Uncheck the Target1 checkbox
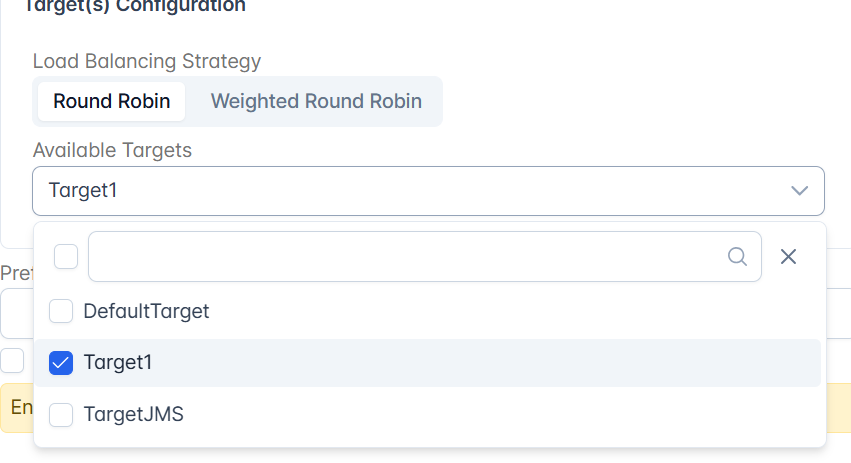Image resolution: width=851 pixels, height=463 pixels. [x=61, y=363]
